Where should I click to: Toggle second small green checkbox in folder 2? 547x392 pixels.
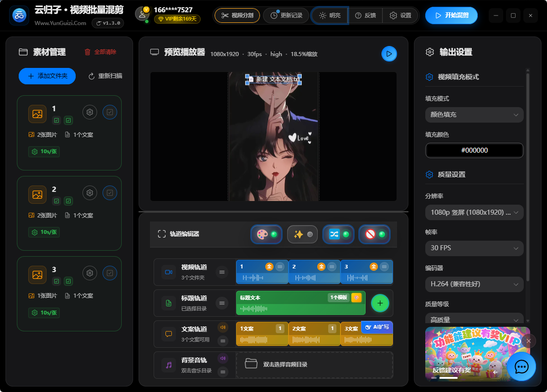coord(68,201)
